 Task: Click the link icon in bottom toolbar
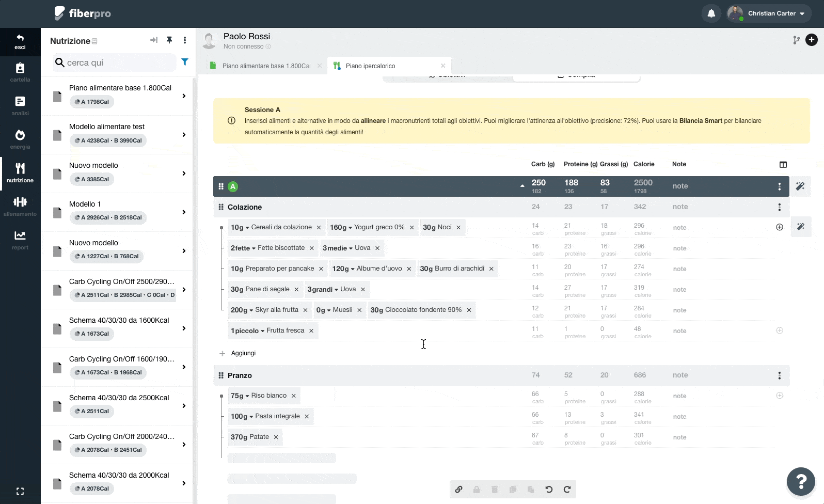pyautogui.click(x=458, y=490)
